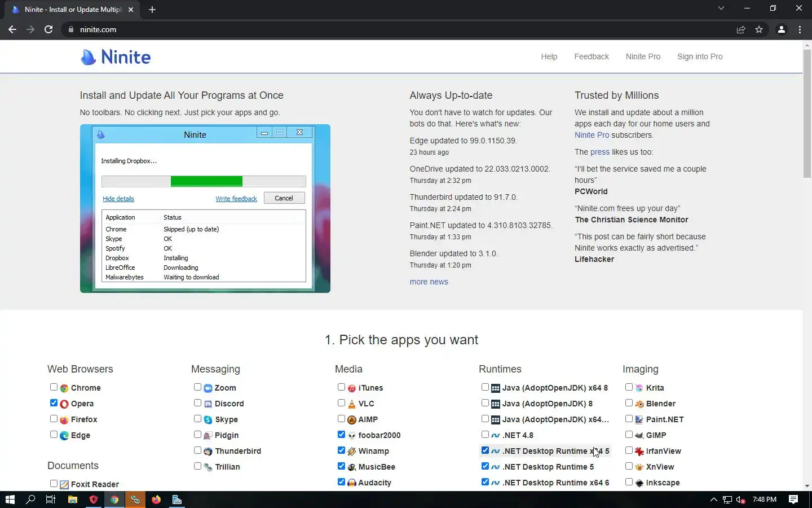The image size is (812, 508).
Task: Open taskbar search magnifier icon
Action: click(30, 500)
